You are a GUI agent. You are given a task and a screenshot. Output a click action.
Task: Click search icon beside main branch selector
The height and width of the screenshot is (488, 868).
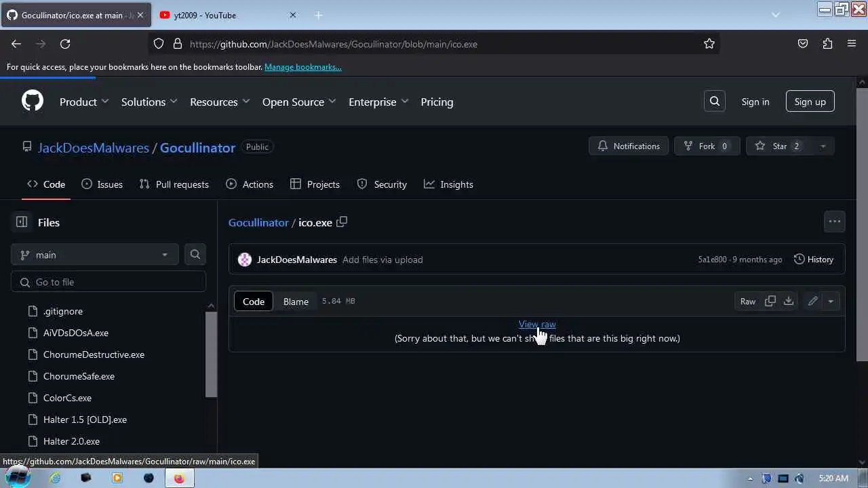(x=195, y=255)
